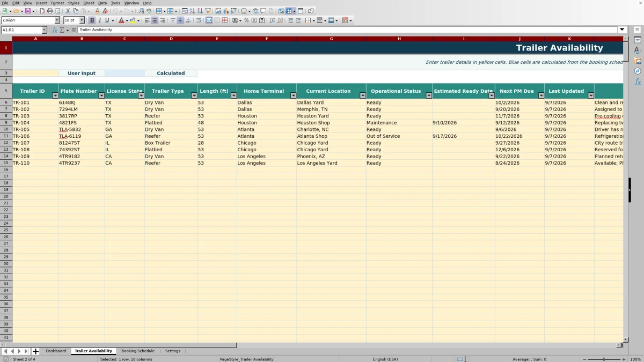
Task: Switch to the Settings sheet tab
Action: pyautogui.click(x=173, y=351)
